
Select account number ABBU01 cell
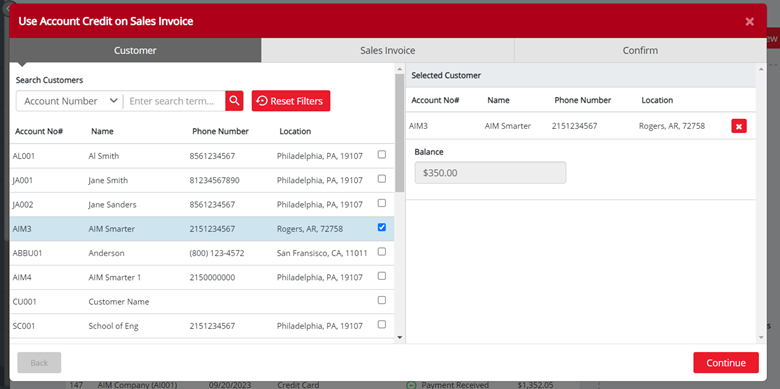pos(27,253)
